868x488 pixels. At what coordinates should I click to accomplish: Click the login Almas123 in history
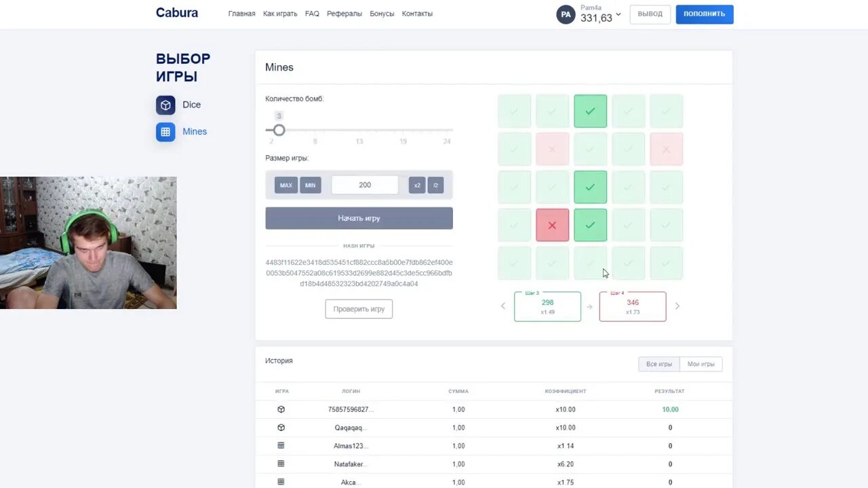pos(351,446)
